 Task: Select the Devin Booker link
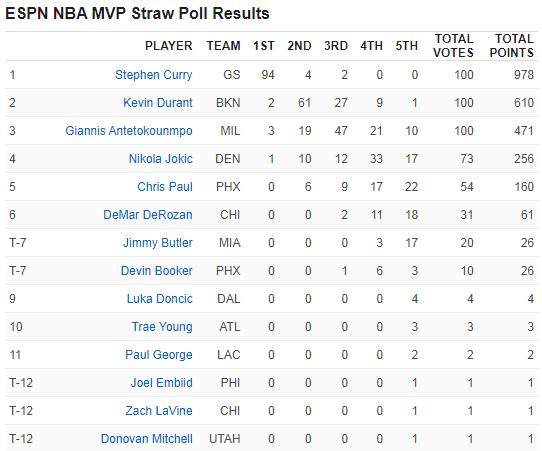point(157,271)
